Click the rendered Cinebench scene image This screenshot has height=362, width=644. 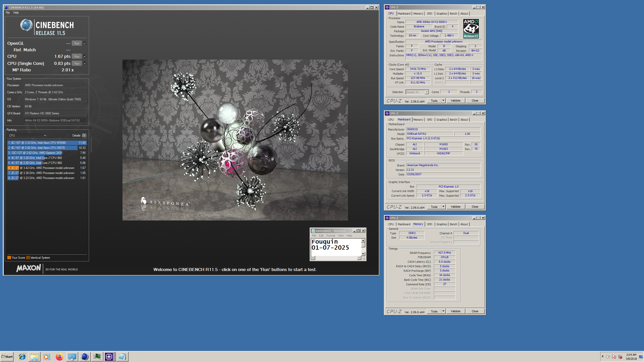pyautogui.click(x=235, y=140)
